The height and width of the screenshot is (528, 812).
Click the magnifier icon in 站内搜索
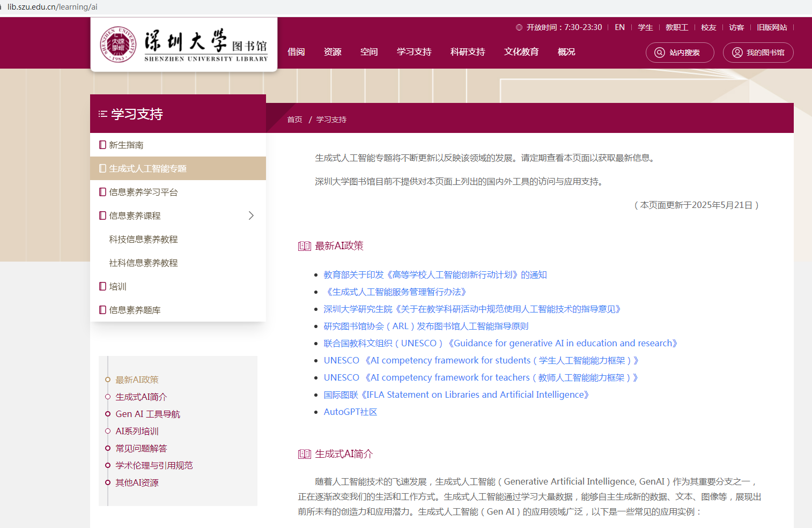coord(660,53)
